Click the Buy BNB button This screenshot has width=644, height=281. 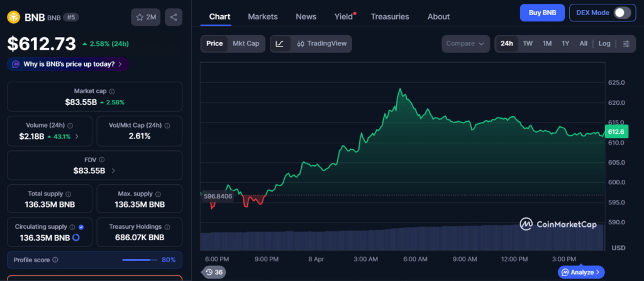point(541,13)
